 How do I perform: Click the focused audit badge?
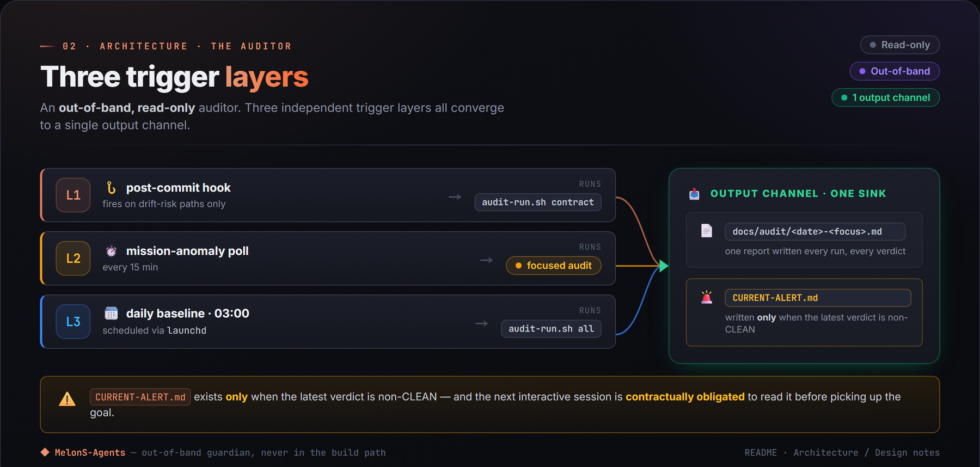coord(553,266)
